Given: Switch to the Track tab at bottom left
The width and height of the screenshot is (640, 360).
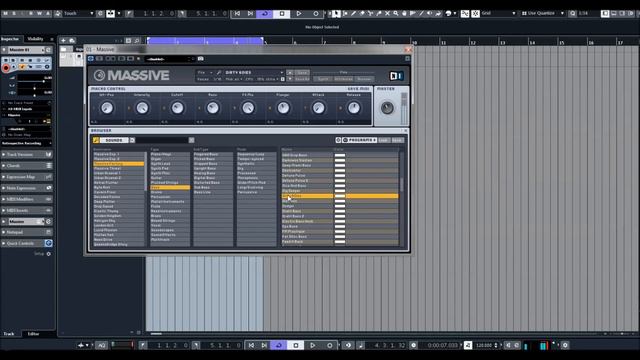Looking at the screenshot, I should (9, 334).
